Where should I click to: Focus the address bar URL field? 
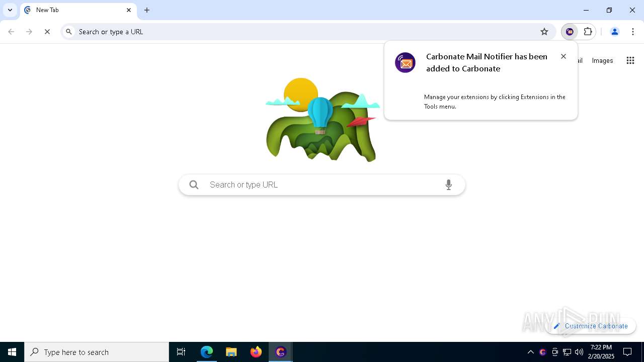point(307,32)
